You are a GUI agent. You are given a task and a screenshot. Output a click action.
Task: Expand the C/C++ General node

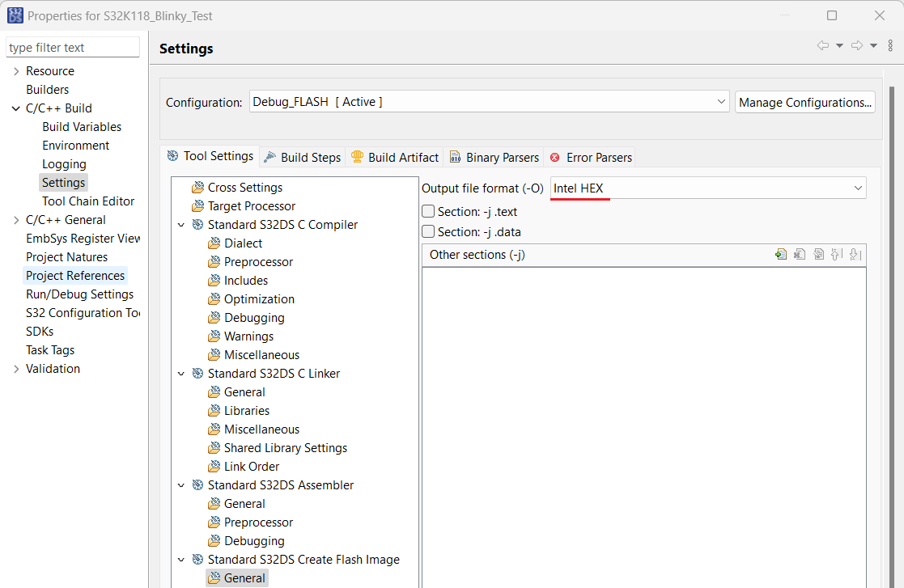[16, 220]
